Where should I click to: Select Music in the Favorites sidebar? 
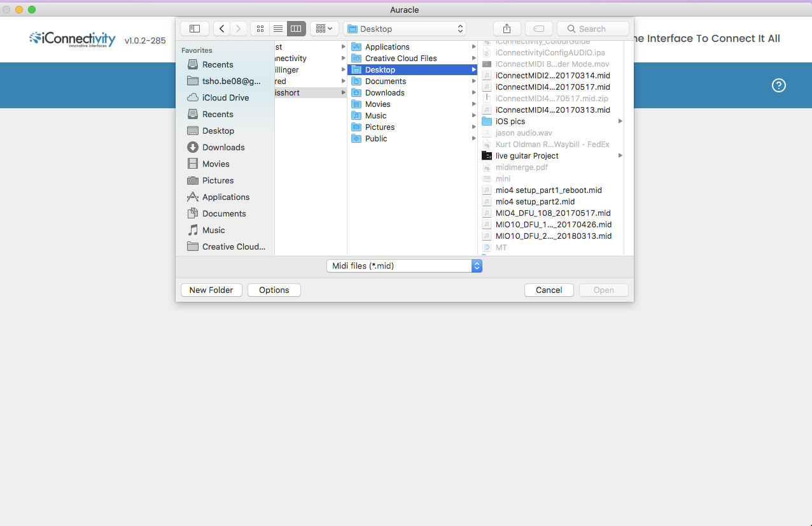click(x=206, y=230)
